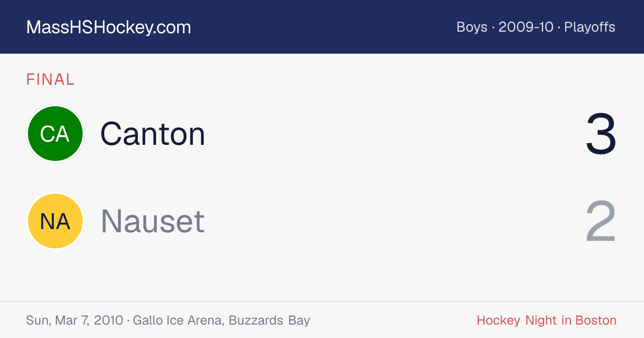The height and width of the screenshot is (338, 644).
Task: Click the Gallo Ice Arena, Buzzards Bay venue
Action: [x=222, y=320]
